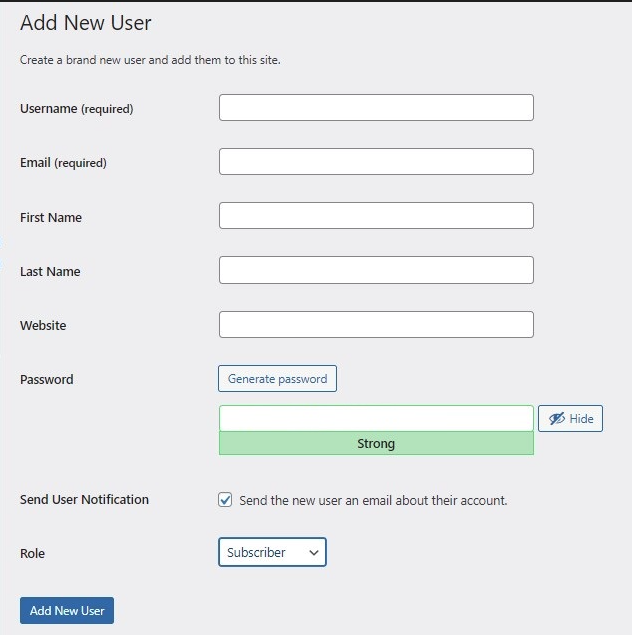Activate the Website input box
The height and width of the screenshot is (635, 632).
[x=376, y=324]
